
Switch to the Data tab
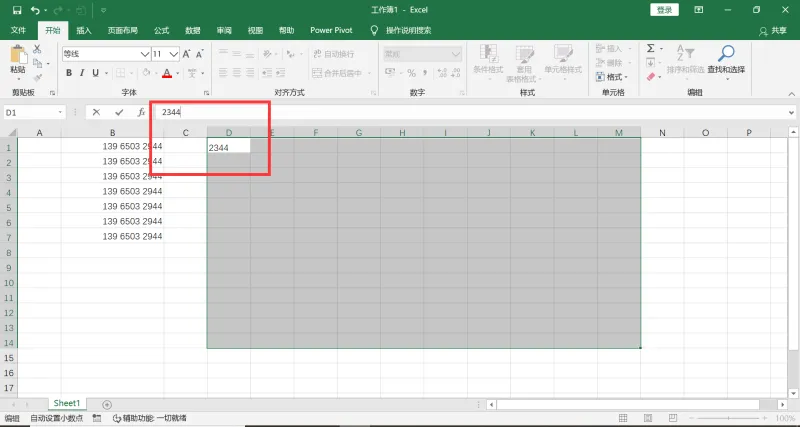pyautogui.click(x=192, y=31)
